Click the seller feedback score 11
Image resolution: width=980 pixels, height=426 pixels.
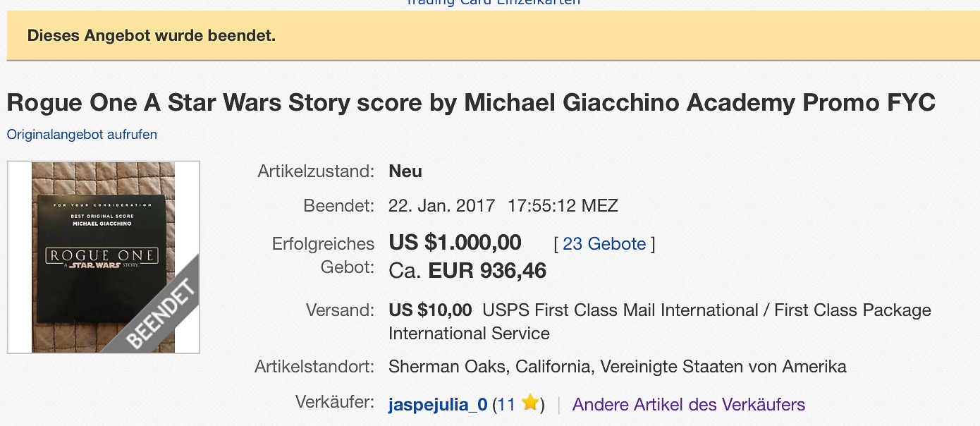click(506, 405)
